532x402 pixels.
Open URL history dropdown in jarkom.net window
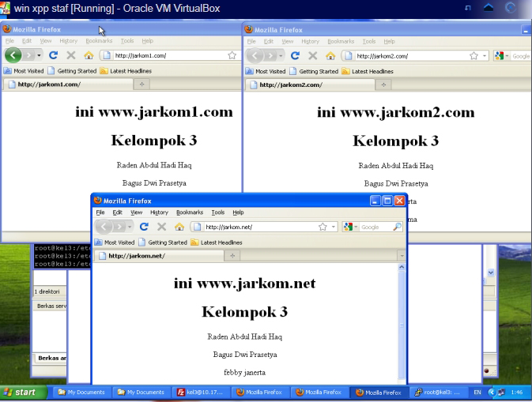click(333, 227)
